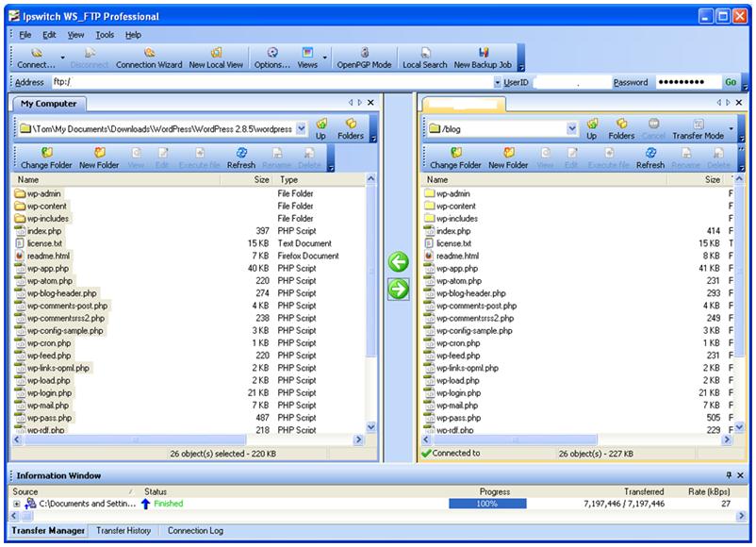
Task: Refresh the local file list
Action: [241, 158]
